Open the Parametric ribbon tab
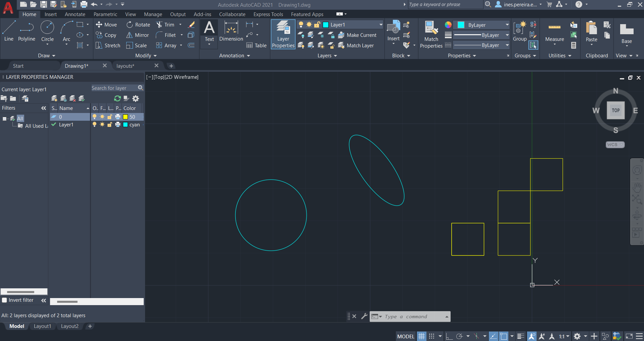 click(x=105, y=14)
